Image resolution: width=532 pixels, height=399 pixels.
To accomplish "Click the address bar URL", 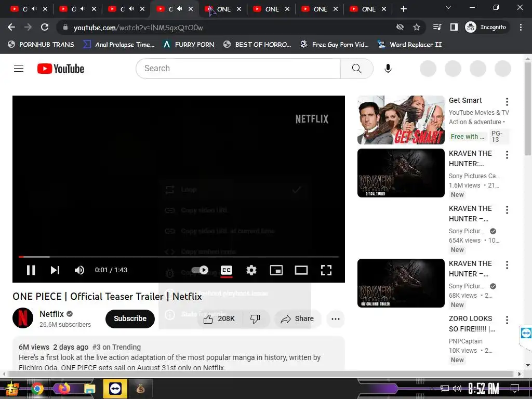I will [x=138, y=28].
